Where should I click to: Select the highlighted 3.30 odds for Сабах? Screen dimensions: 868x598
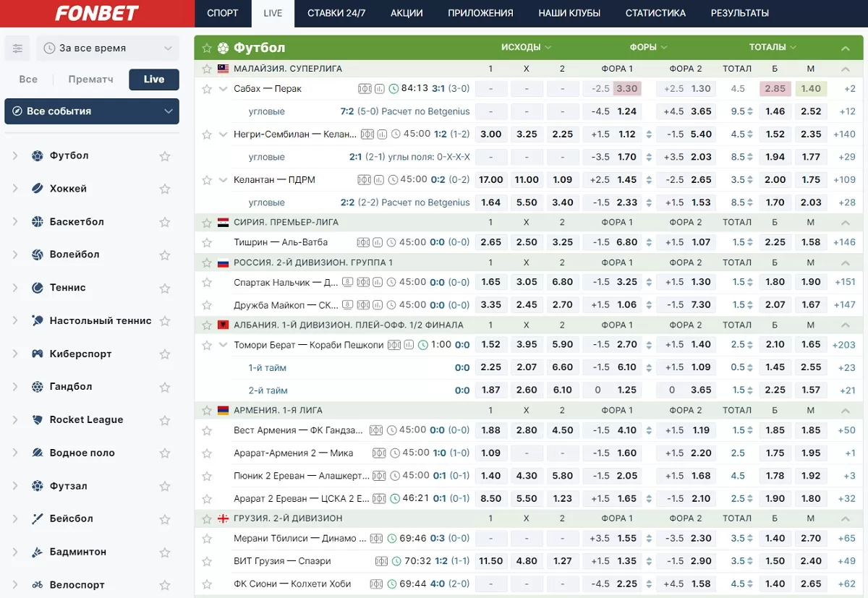click(626, 89)
